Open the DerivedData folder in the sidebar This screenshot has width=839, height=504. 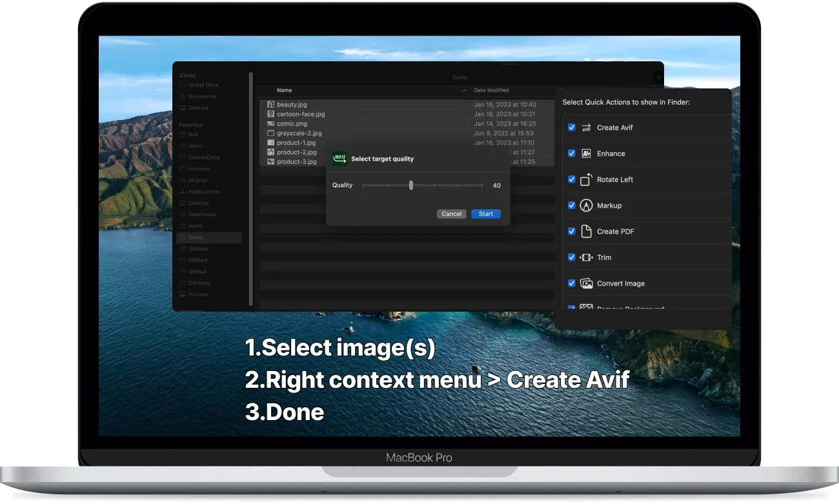point(199,157)
